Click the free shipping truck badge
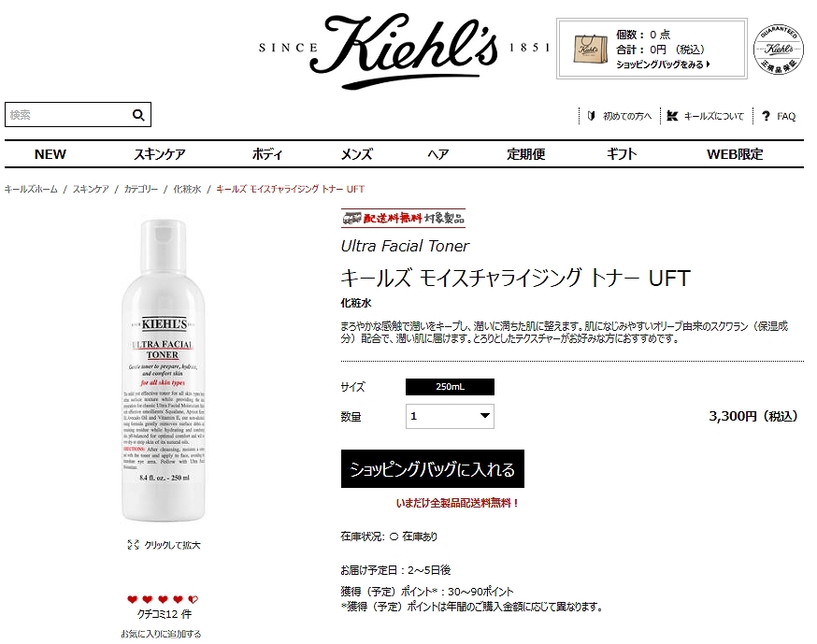 403,218
